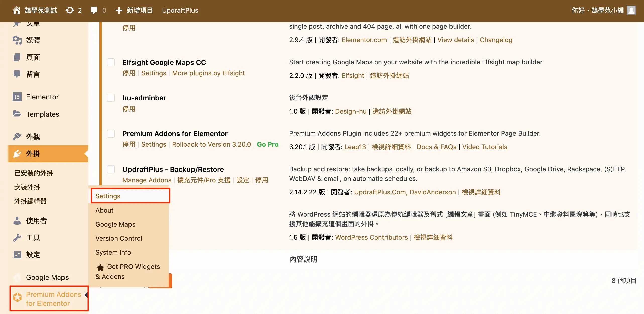Click Go Pro link for Premium Addons
Image resolution: width=644 pixels, height=314 pixels.
pos(268,144)
